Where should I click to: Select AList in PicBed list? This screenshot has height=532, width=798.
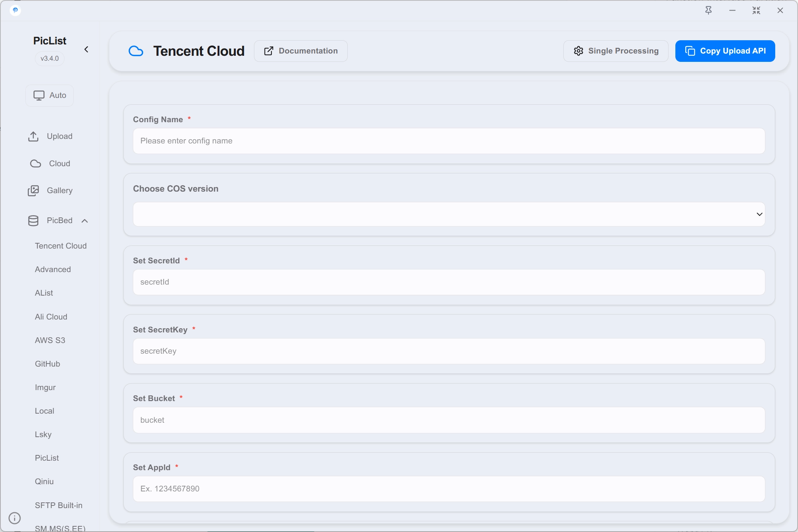coord(44,293)
